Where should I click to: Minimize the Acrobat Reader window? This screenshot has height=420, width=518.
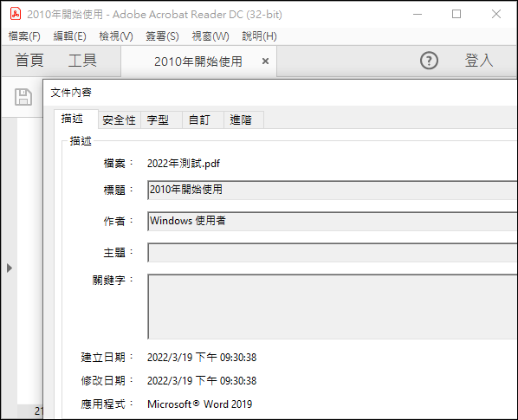pyautogui.click(x=418, y=14)
